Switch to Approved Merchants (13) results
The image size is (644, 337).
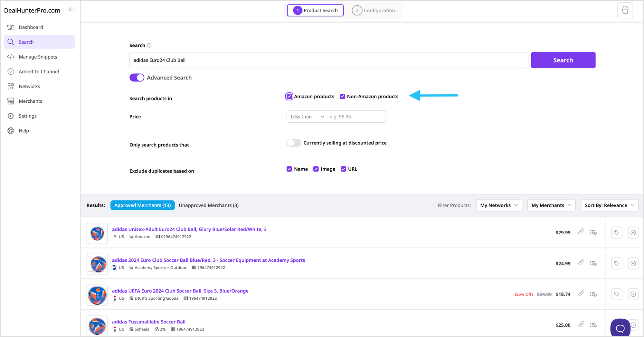point(143,205)
